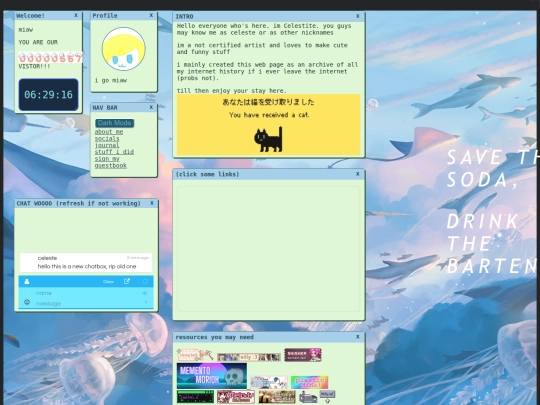Open the pink-haired character badge
The height and width of the screenshot is (405, 540).
[303, 355]
